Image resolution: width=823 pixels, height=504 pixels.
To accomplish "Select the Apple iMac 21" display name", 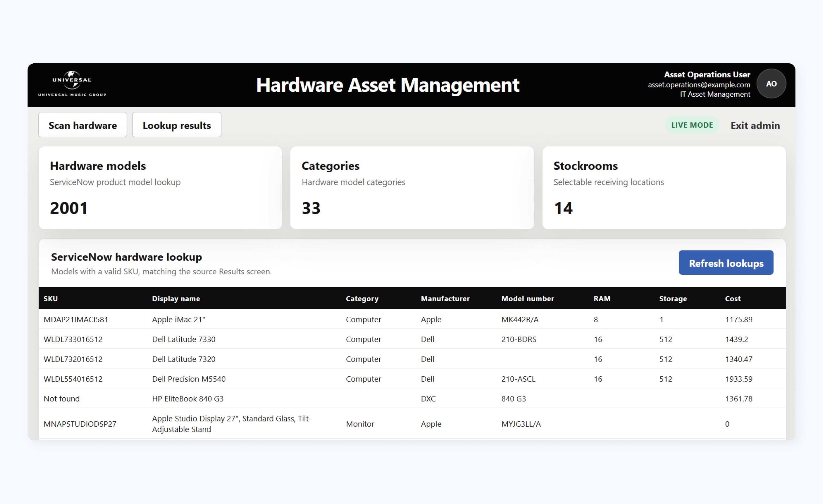I will point(179,319).
